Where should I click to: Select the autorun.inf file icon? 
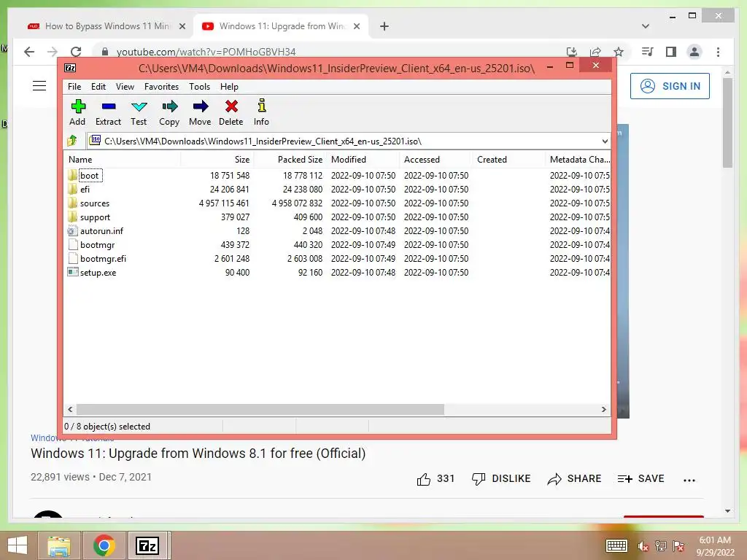pos(72,231)
